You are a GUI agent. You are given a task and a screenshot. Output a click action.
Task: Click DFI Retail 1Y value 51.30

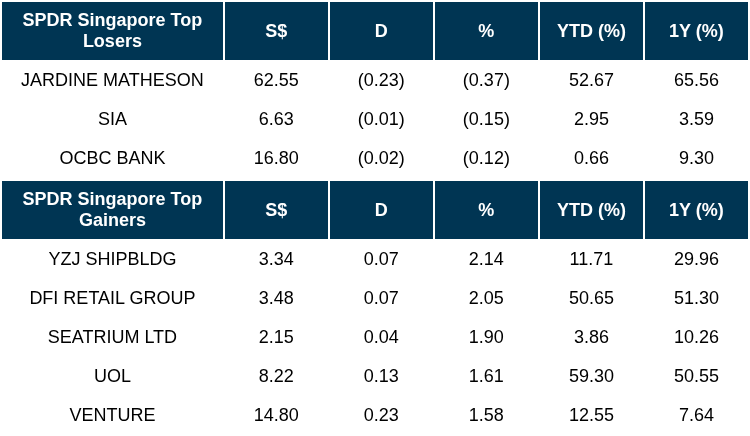click(x=696, y=298)
